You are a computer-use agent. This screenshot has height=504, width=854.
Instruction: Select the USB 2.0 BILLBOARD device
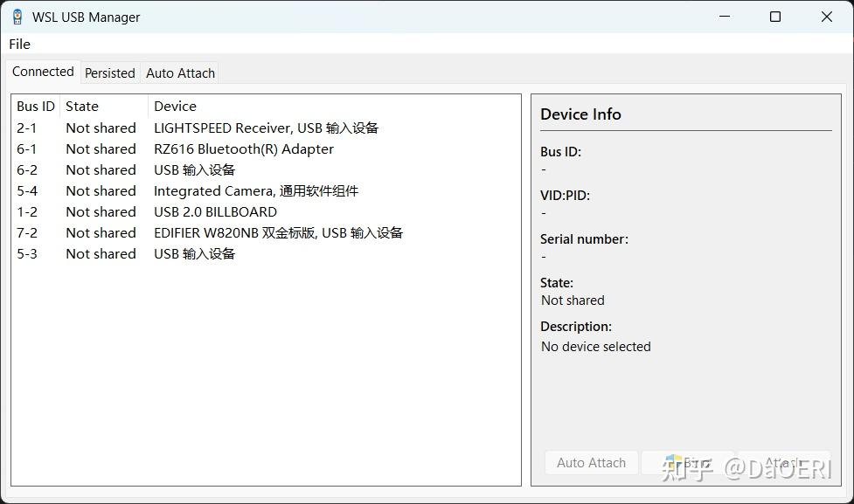point(215,211)
